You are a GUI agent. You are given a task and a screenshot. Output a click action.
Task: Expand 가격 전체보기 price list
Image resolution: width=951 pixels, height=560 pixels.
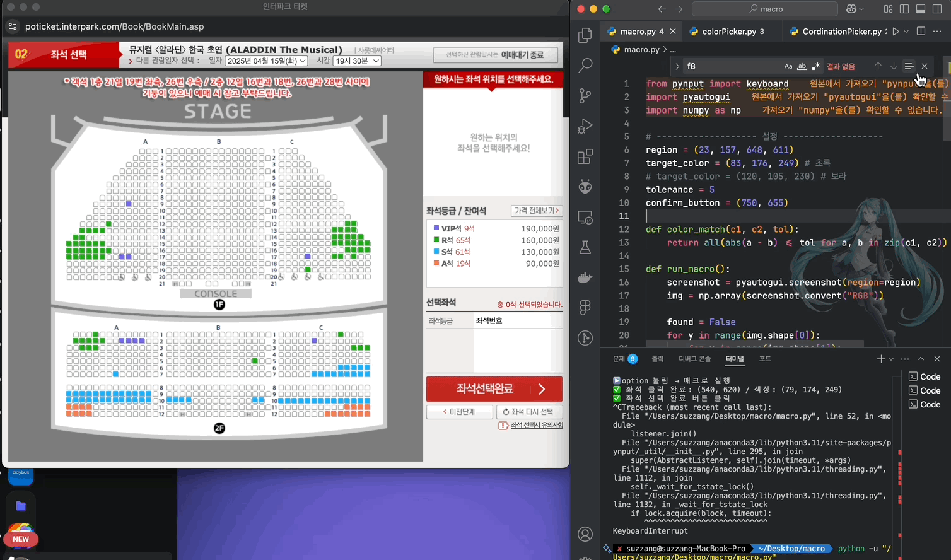pos(537,211)
